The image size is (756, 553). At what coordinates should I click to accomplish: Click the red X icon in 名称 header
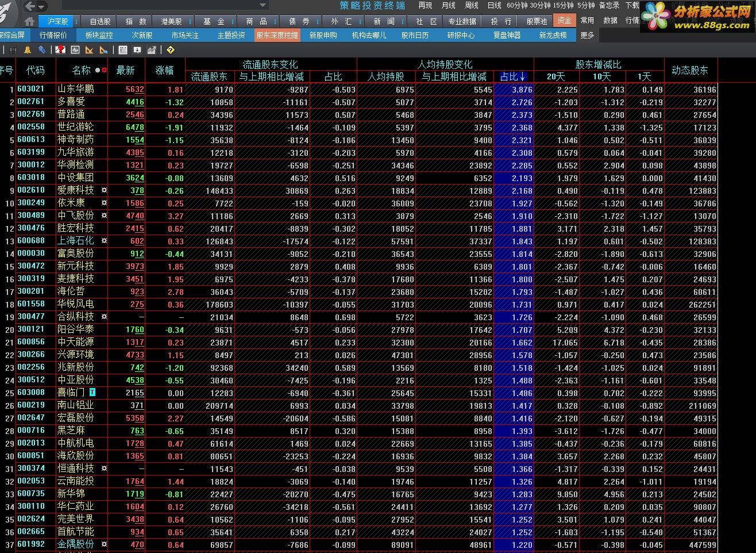tap(105, 70)
